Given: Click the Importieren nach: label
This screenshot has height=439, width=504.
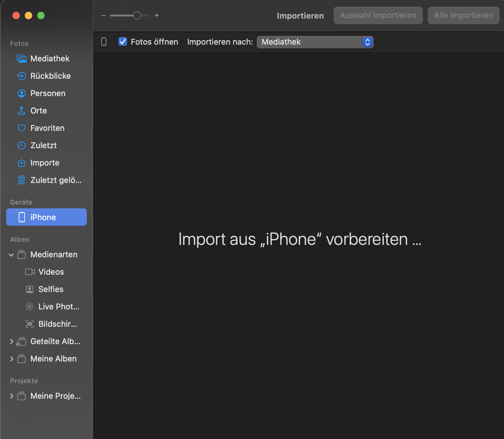Looking at the screenshot, I should (x=220, y=42).
